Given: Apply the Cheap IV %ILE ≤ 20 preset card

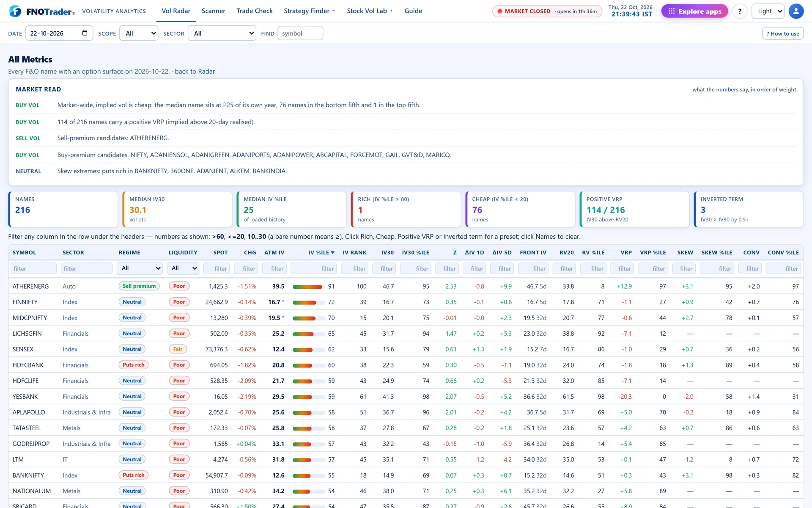Looking at the screenshot, I should click(x=520, y=209).
